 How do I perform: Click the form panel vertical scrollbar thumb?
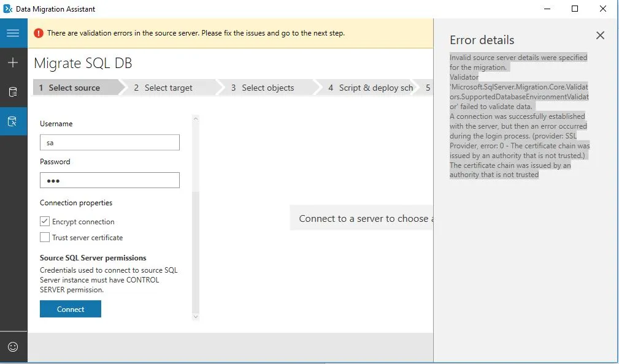(x=196, y=252)
